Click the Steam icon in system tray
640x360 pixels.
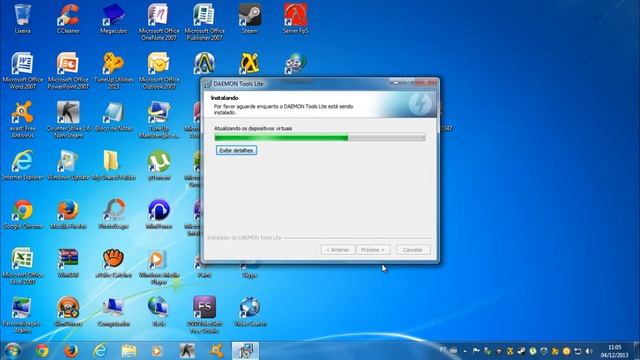tap(521, 351)
